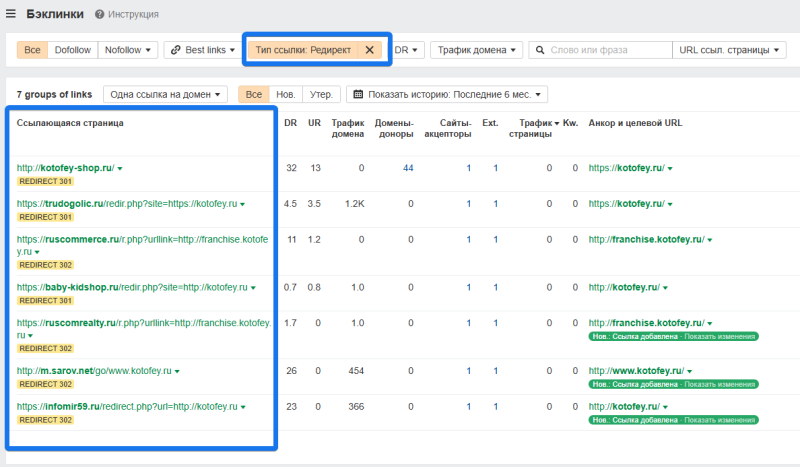This screenshot has height=467, width=800.
Task: Open the URL ссыл. страницы dropdown
Action: (728, 50)
